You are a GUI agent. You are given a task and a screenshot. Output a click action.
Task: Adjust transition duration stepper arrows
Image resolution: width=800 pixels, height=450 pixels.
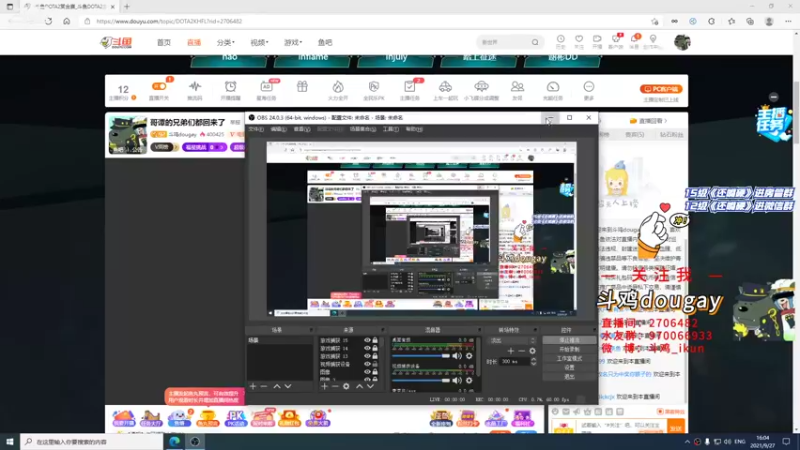click(533, 361)
